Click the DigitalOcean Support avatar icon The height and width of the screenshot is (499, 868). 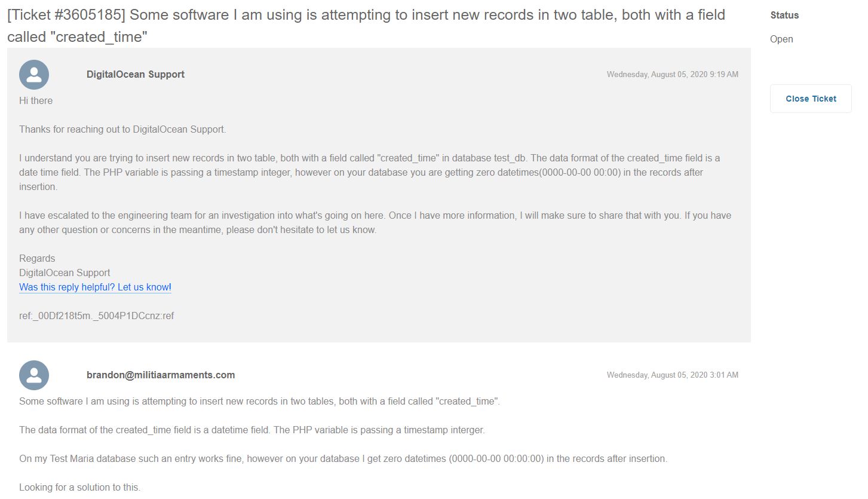34,75
